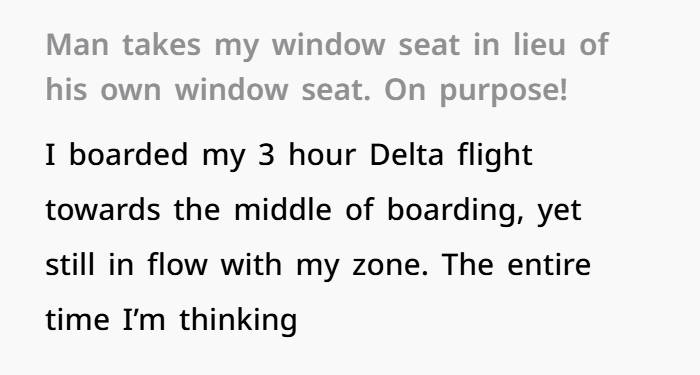Click the word "flow" in the body text
Viewport: 700px width, 375px height.
point(178,265)
